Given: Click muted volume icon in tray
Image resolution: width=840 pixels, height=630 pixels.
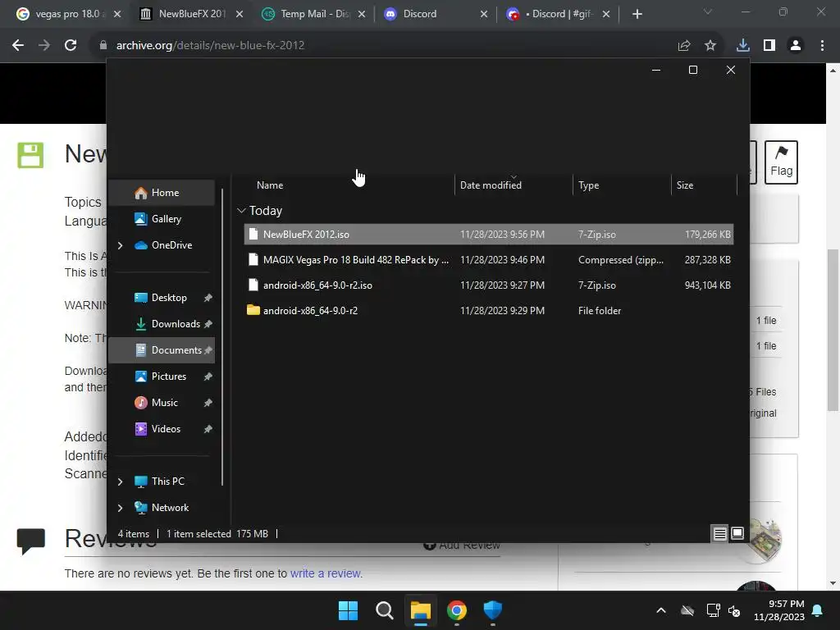Looking at the screenshot, I should (734, 610).
